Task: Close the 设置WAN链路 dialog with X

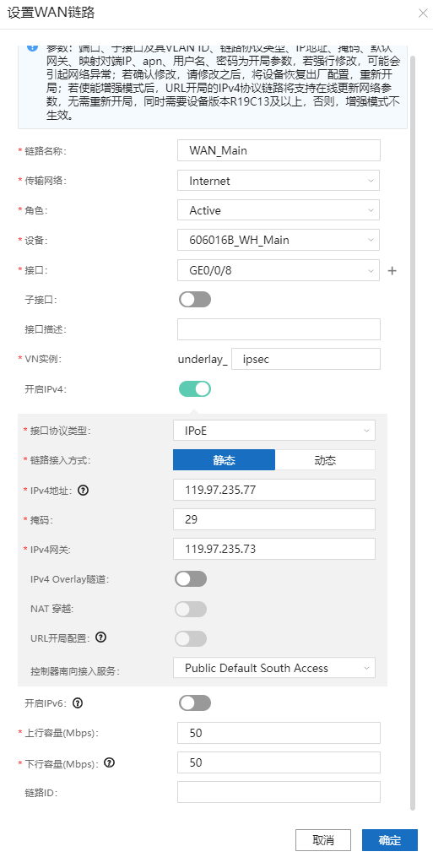Action: pos(423,14)
